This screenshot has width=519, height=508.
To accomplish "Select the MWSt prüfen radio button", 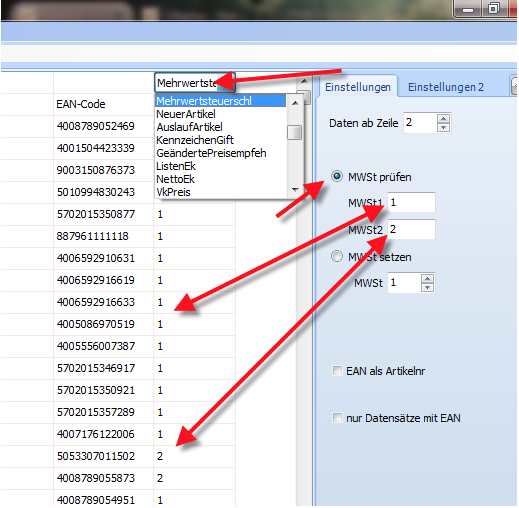I will 337,176.
